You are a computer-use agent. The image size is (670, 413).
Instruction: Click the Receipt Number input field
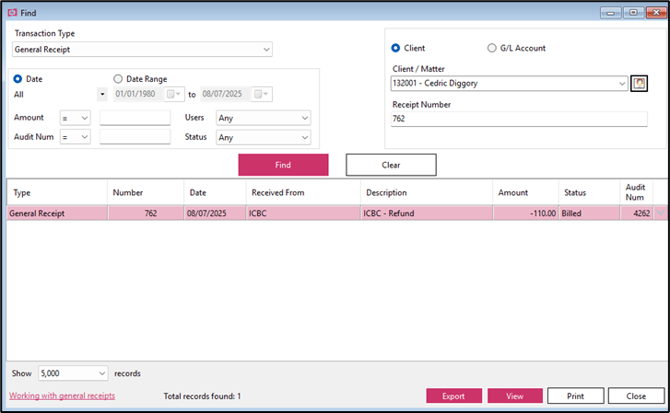(519, 119)
